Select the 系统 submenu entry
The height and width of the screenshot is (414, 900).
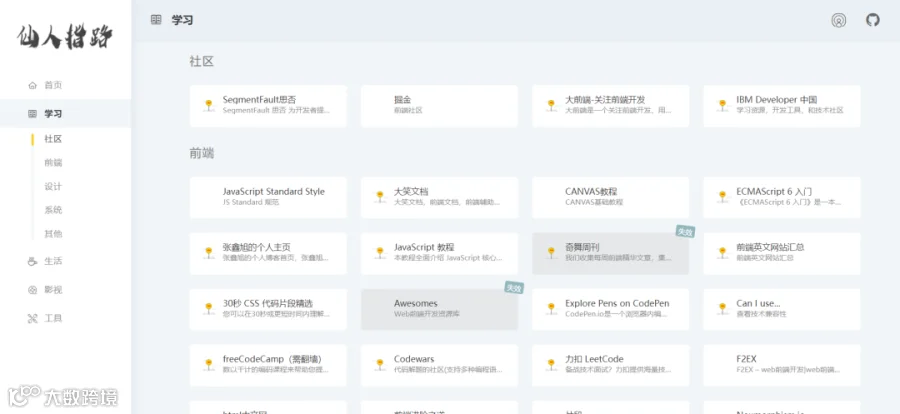point(53,210)
